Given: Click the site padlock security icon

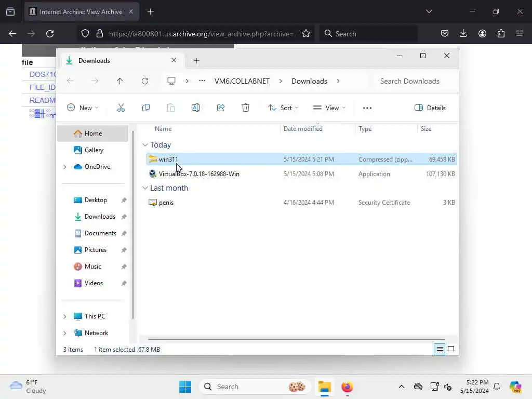Looking at the screenshot, I should coord(99,34).
